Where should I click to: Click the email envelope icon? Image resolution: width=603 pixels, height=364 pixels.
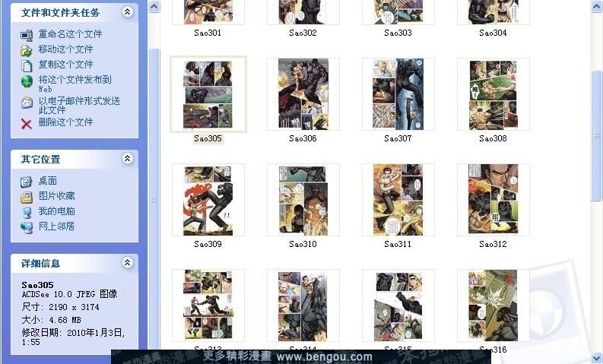pos(27,103)
